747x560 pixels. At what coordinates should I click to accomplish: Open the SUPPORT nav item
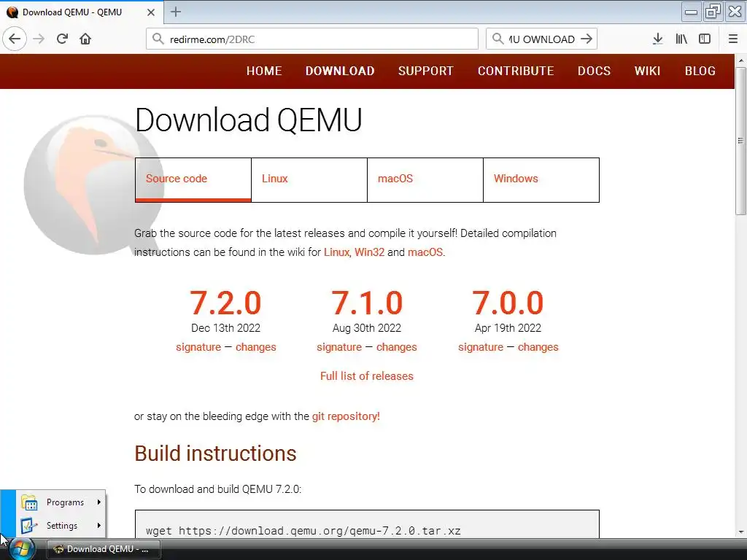[426, 71]
